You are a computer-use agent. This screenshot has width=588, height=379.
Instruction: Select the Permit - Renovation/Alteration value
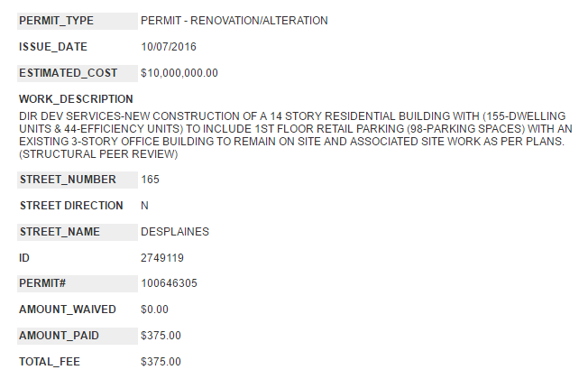click(x=234, y=20)
